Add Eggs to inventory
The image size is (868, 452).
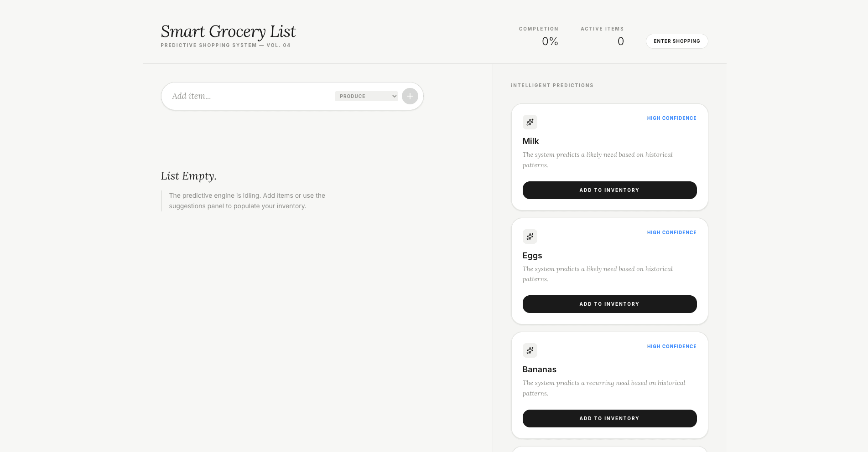point(609,304)
